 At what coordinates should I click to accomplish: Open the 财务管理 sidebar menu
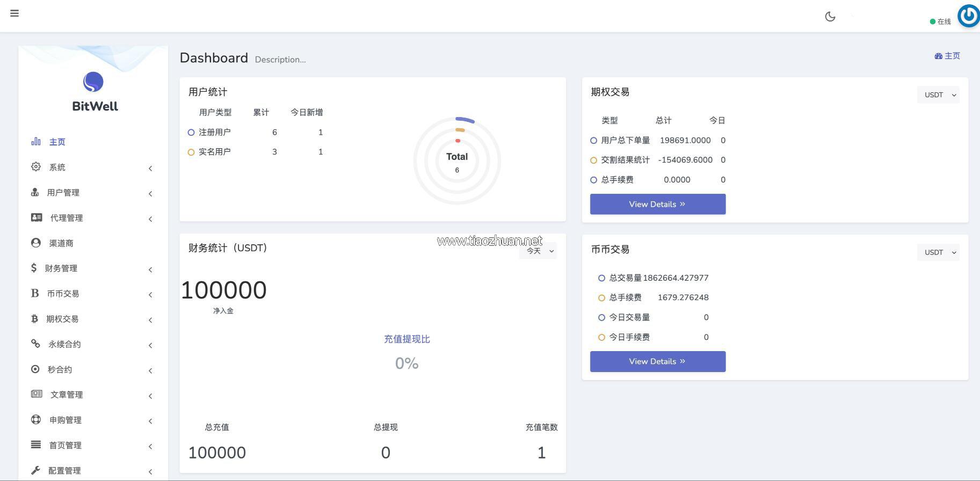(61, 268)
